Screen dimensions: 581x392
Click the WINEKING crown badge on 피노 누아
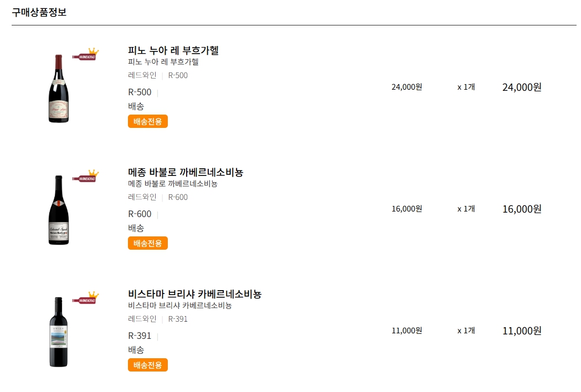pos(85,55)
